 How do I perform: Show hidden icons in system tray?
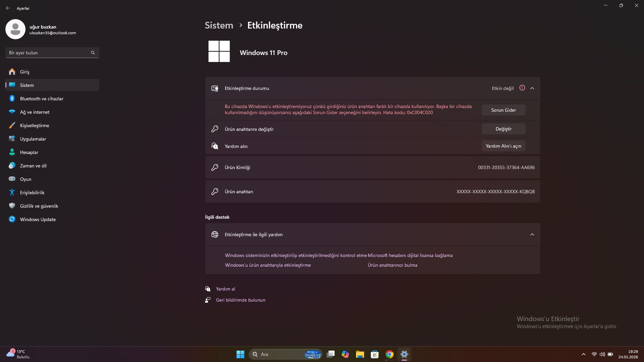pos(584,354)
